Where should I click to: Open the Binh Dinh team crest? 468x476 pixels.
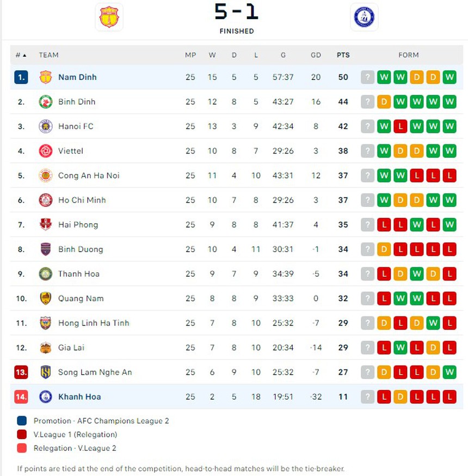[x=46, y=101]
